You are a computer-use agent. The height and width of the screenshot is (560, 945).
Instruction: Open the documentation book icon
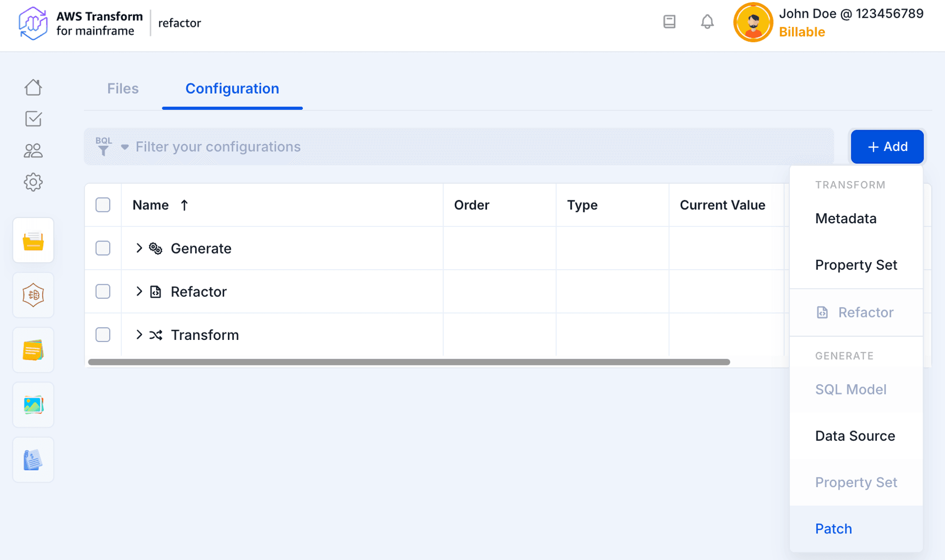pos(669,22)
